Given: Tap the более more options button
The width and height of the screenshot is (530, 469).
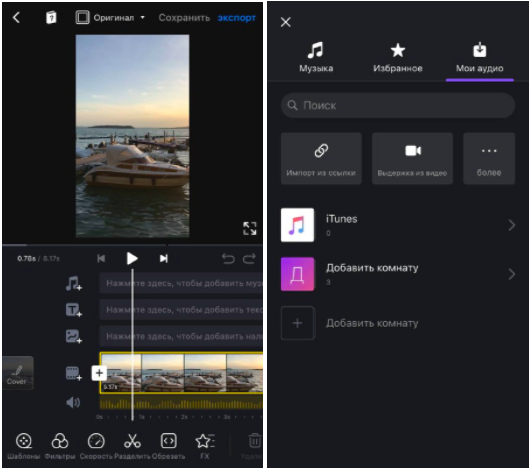Looking at the screenshot, I should [x=489, y=158].
